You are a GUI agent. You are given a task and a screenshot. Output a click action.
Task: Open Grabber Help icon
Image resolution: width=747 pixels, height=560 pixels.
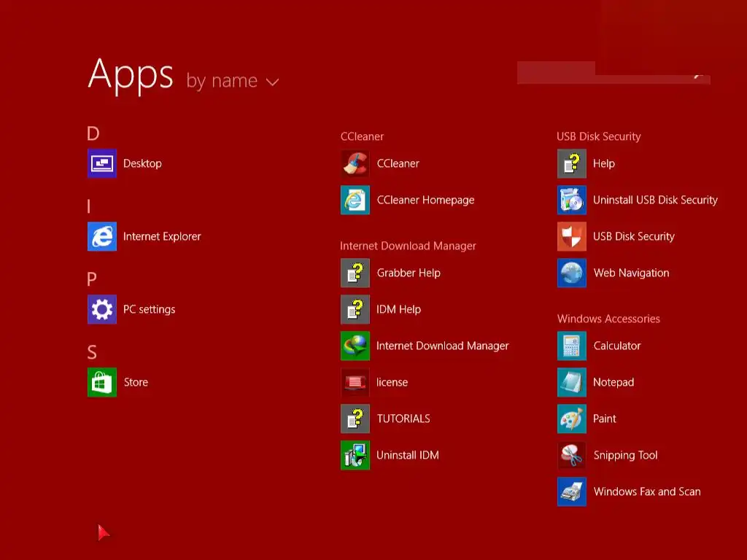(355, 273)
